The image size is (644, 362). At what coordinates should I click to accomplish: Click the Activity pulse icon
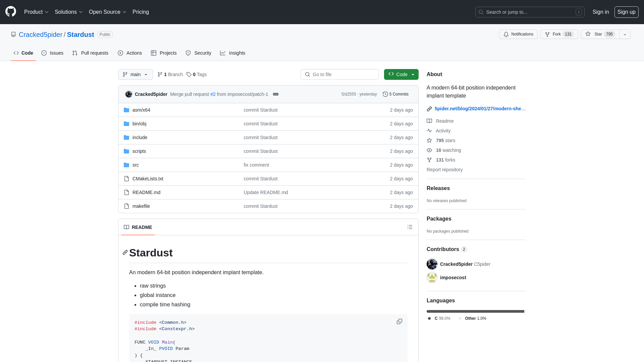429,131
